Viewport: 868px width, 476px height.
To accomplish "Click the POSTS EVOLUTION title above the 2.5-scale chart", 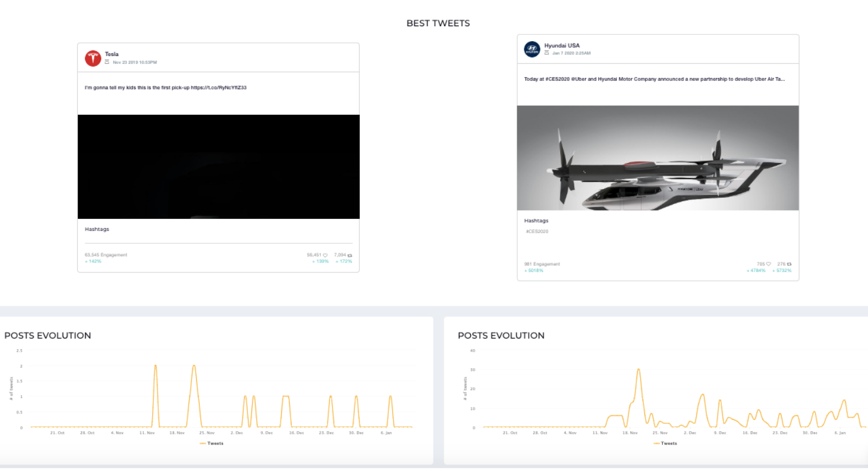I will click(x=48, y=336).
